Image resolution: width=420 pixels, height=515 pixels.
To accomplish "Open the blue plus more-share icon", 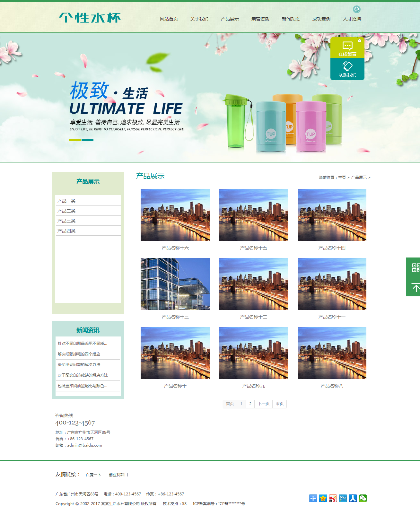I will (x=313, y=498).
